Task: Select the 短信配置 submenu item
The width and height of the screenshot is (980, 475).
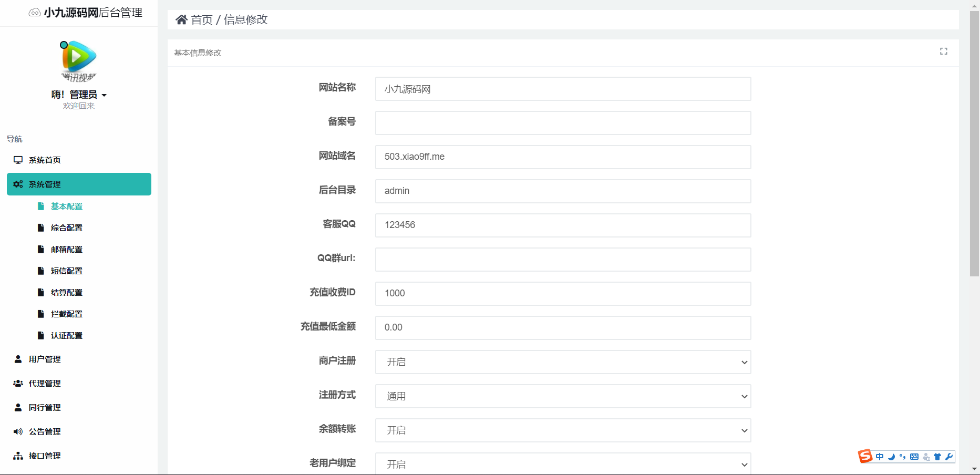Action: [x=67, y=271]
